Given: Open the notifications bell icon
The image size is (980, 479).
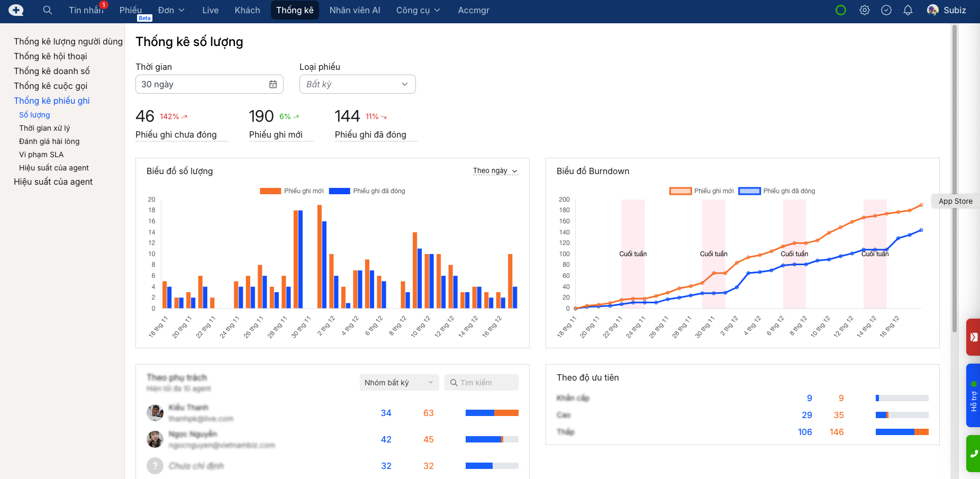Looking at the screenshot, I should (x=908, y=10).
